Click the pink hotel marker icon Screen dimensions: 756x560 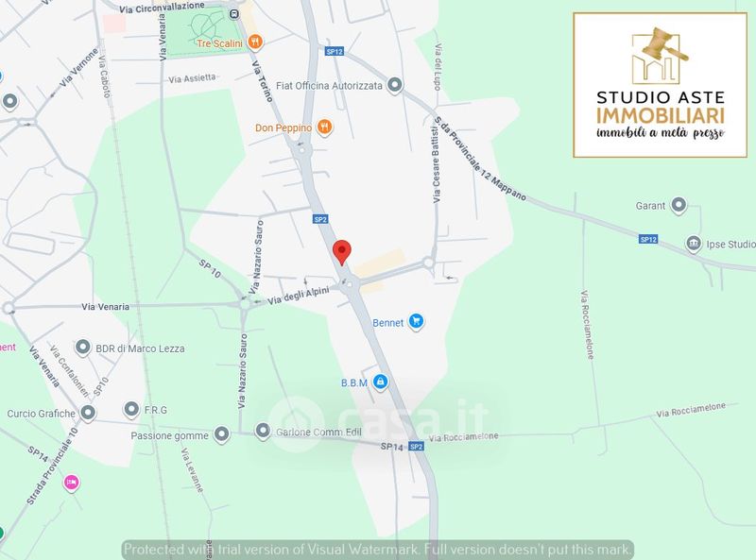click(x=72, y=482)
